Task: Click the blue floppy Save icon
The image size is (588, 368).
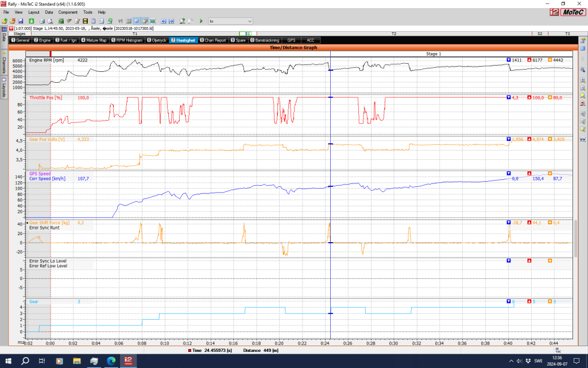Action: (x=21, y=21)
